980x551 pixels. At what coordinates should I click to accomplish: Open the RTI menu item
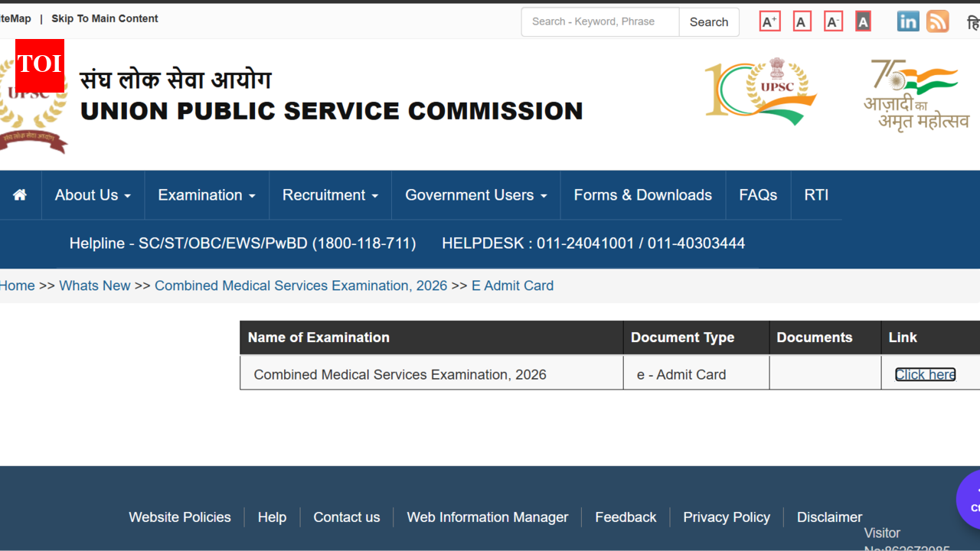pos(816,195)
